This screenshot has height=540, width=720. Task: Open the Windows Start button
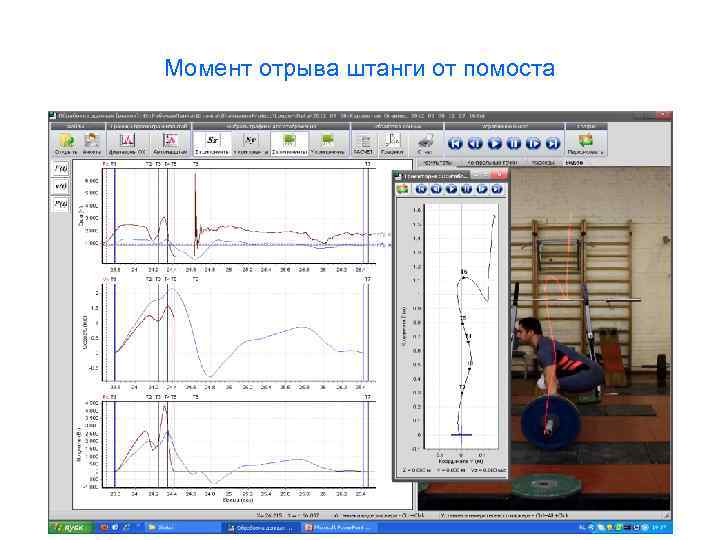pos(72,527)
